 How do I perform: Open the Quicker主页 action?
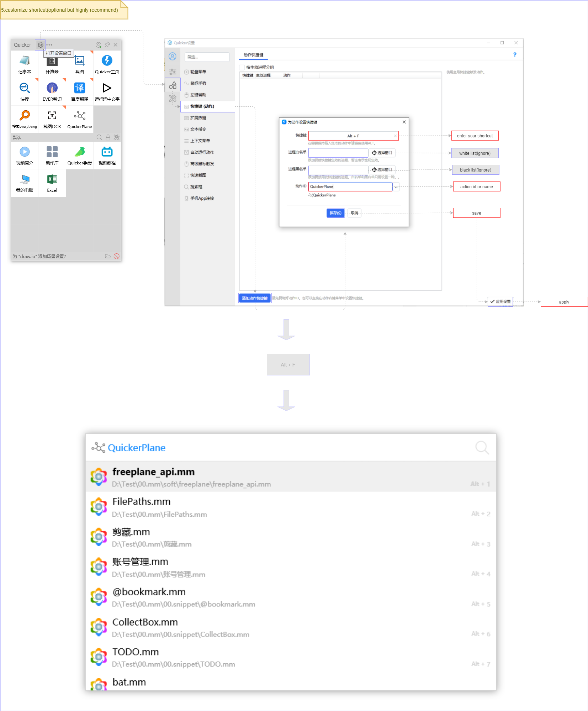[x=107, y=64]
